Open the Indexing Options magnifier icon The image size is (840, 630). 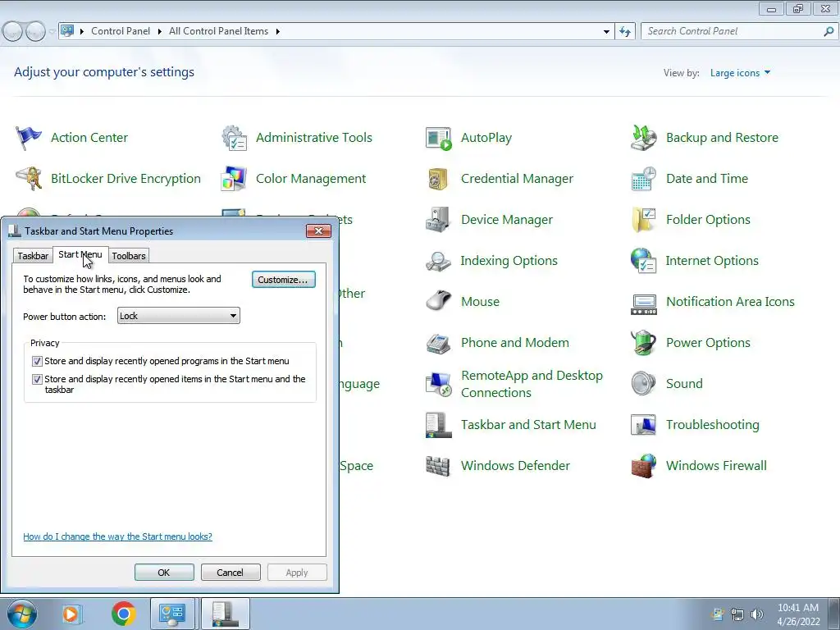tap(438, 261)
